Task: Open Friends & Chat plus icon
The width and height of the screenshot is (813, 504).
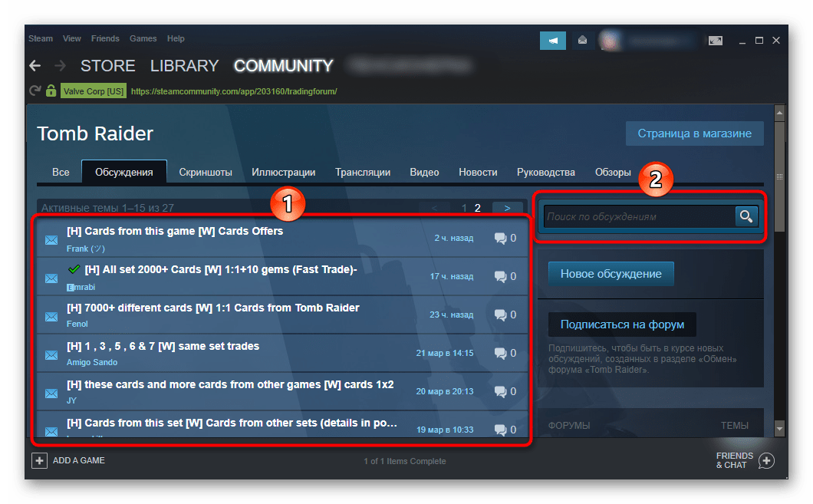Action: (766, 460)
